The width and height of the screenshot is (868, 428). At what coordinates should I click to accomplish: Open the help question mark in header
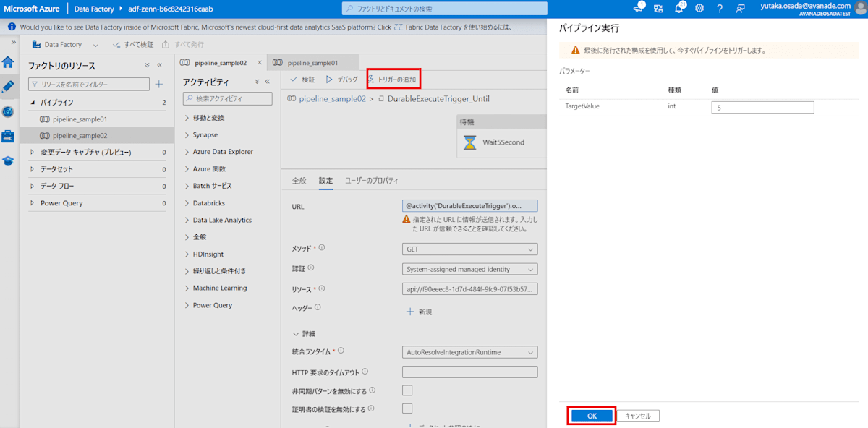click(720, 9)
